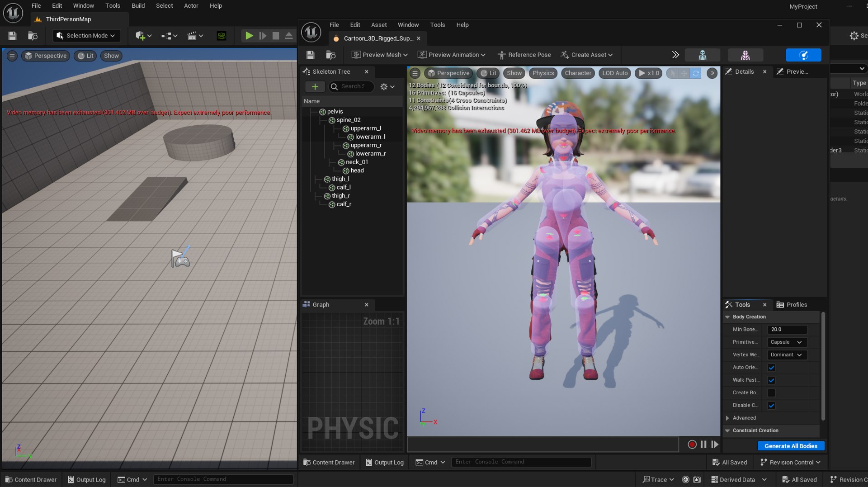Click the Min Bone size 20.0 field
The height and width of the screenshot is (487, 868).
point(787,330)
